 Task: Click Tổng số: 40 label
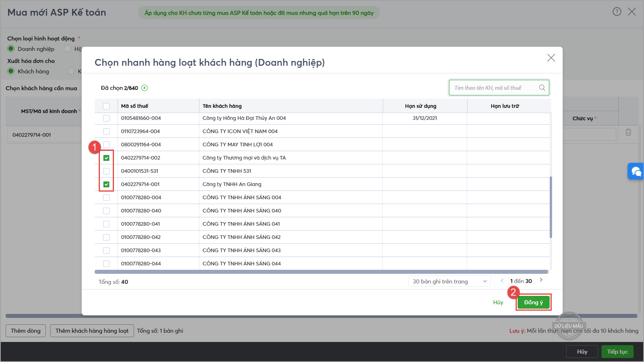point(113,282)
